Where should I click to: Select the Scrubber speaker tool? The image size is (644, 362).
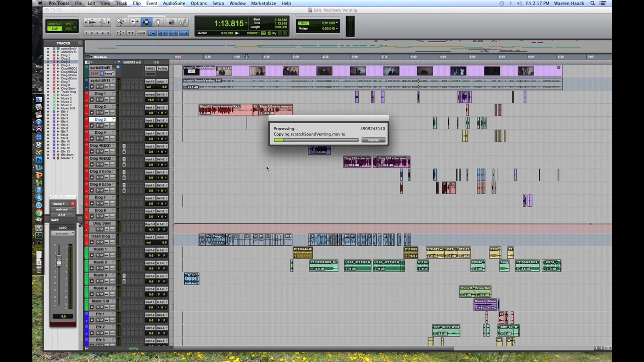pyautogui.click(x=171, y=22)
